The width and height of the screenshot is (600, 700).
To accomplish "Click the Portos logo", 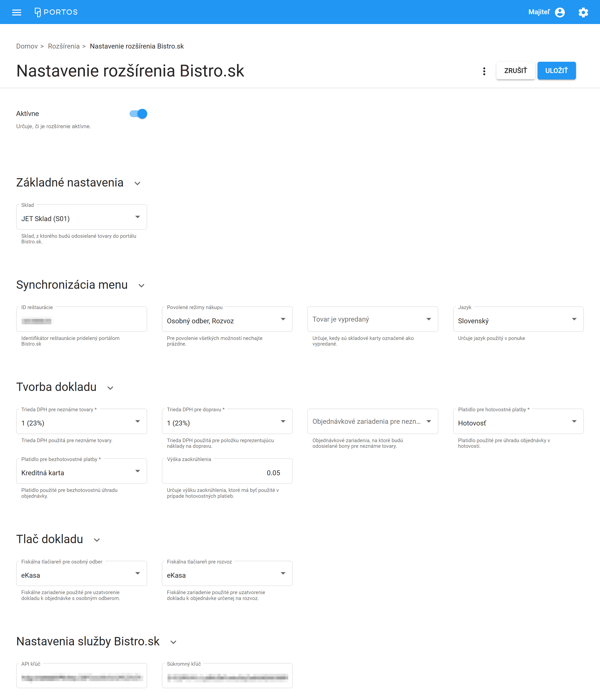I will pos(56,12).
